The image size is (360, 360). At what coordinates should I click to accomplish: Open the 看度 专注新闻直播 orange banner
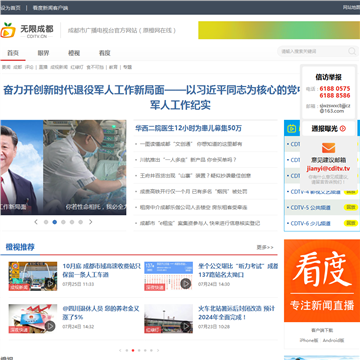(322, 280)
